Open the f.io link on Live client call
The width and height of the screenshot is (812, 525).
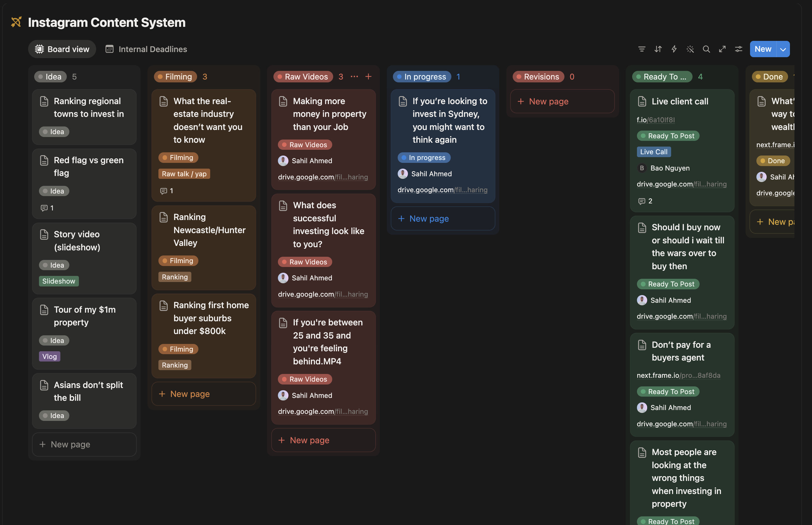coord(655,120)
